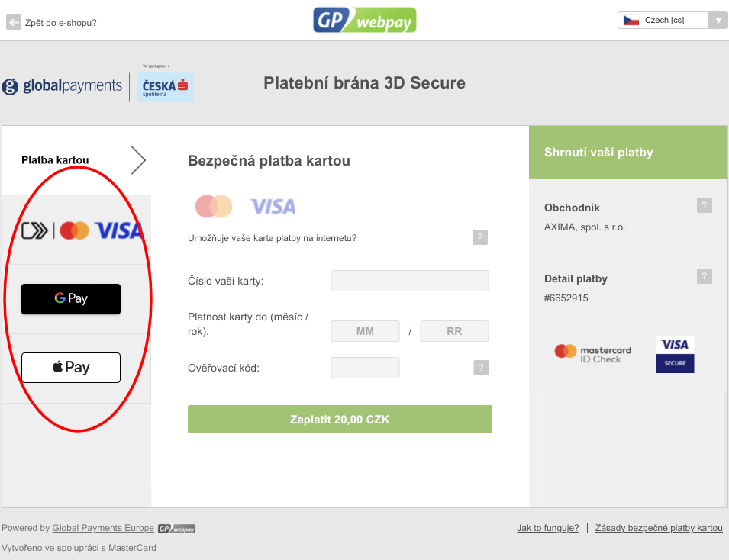Open the Czech [cs] language dropdown
The image size is (729, 560).
click(x=673, y=21)
